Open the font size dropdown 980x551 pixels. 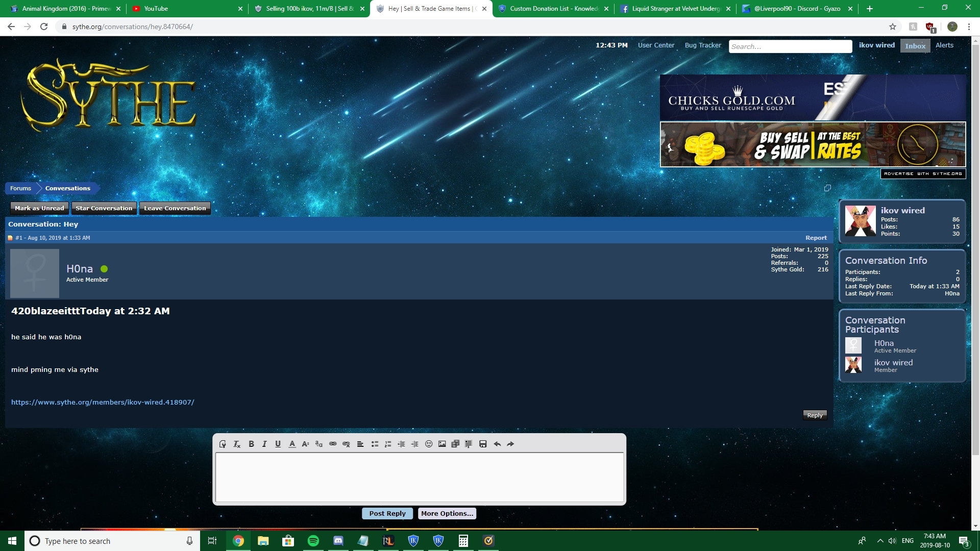click(x=305, y=444)
